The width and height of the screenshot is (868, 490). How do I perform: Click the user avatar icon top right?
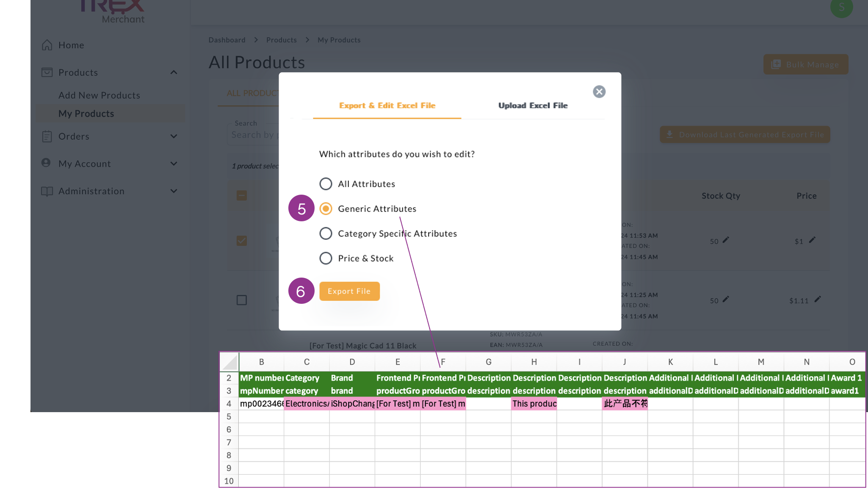(x=841, y=7)
